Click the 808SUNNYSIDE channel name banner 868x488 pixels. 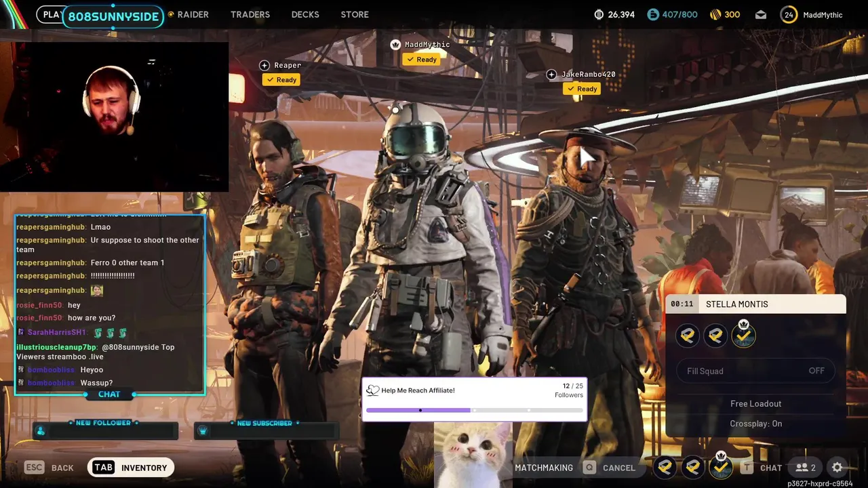click(x=113, y=16)
